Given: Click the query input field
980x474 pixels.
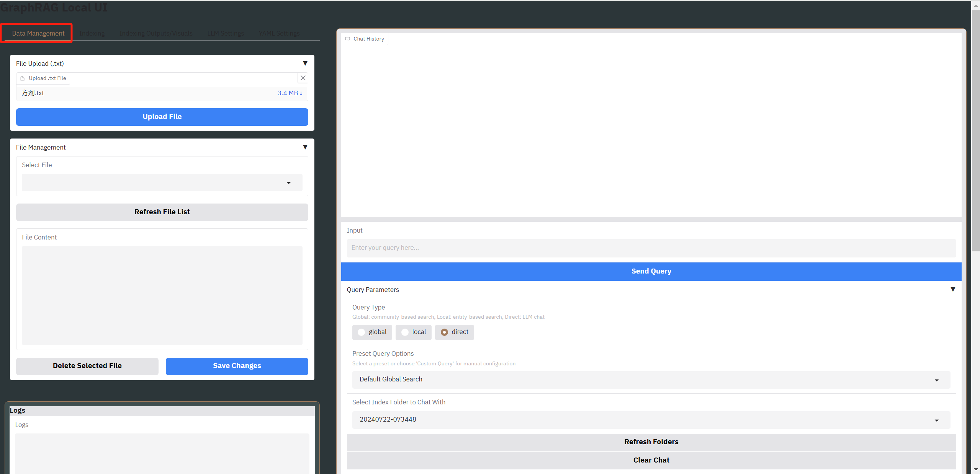Looking at the screenshot, I should point(651,248).
